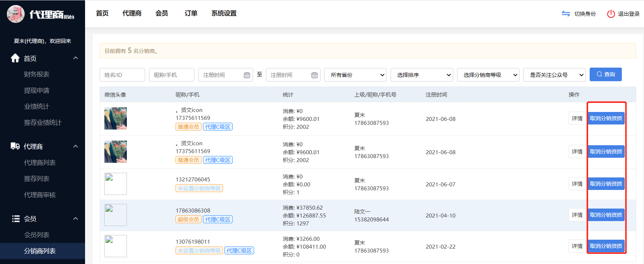Open the 所有省份 province dropdown
This screenshot has width=644, height=264.
(355, 75)
